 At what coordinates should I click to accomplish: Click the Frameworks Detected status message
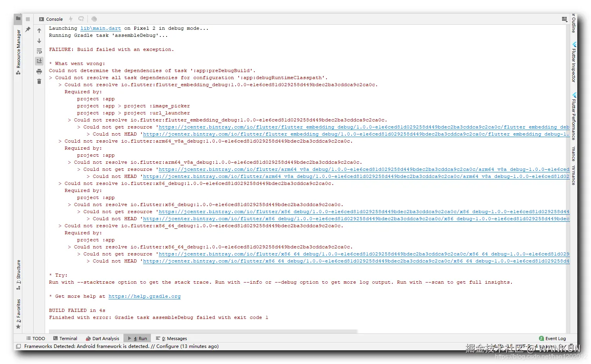tap(121, 346)
